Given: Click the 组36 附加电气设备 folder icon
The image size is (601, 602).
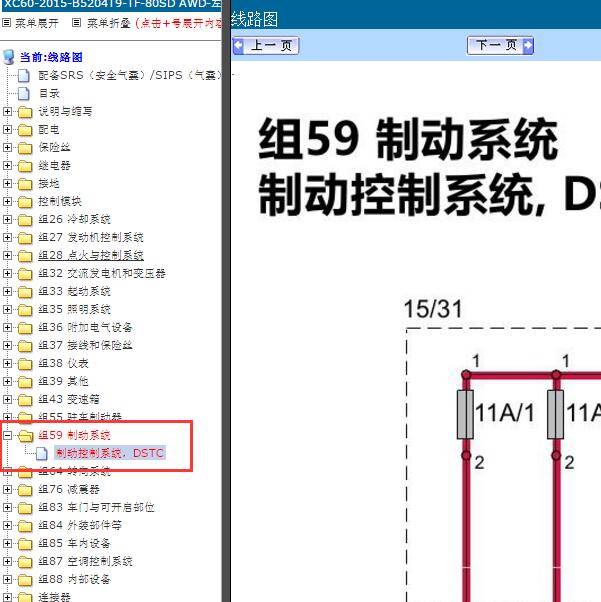Looking at the screenshot, I should click(x=25, y=328).
